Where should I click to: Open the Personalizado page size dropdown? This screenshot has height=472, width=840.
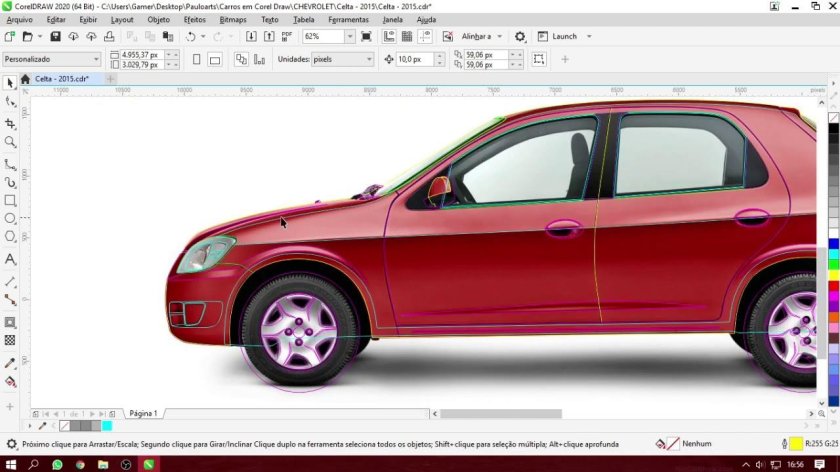[96, 60]
